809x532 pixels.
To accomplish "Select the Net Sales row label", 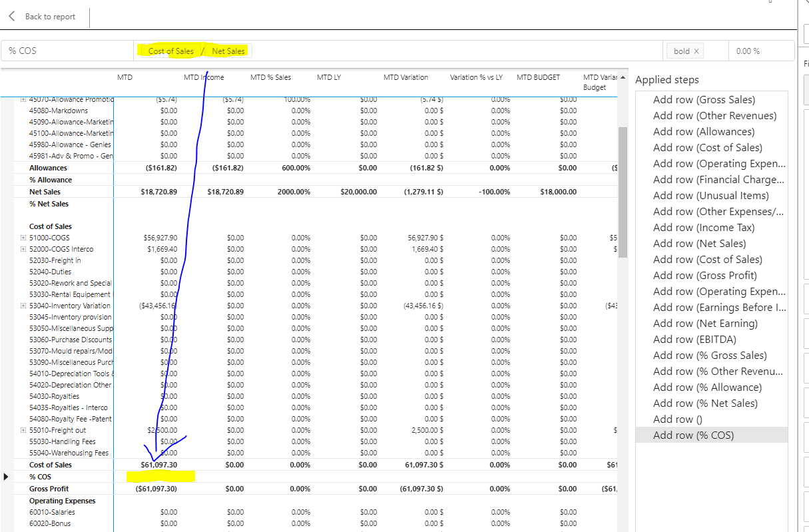I will click(x=45, y=192).
